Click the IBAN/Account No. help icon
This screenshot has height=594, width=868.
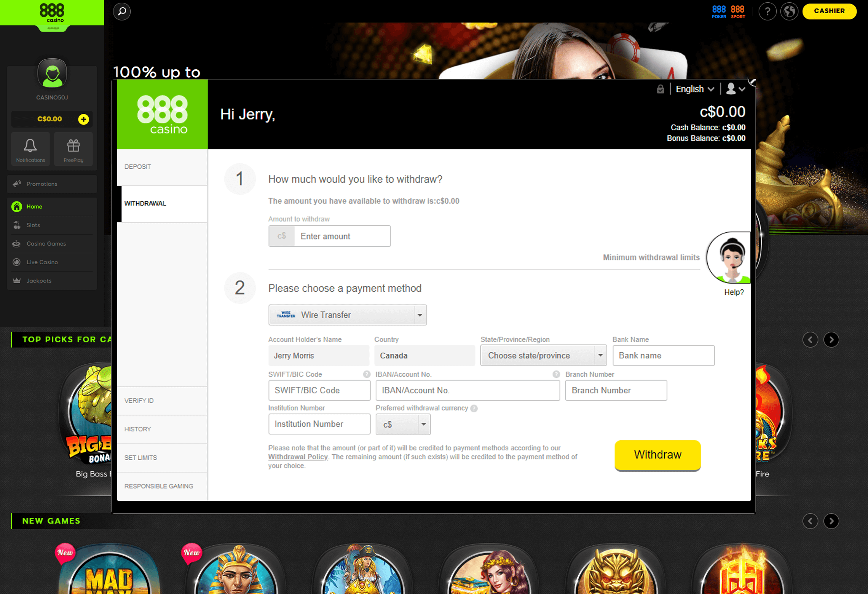point(556,374)
